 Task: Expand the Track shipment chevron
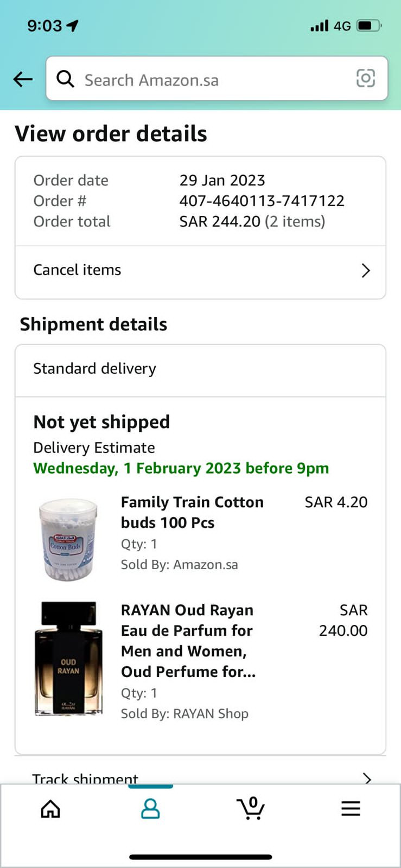coord(367,778)
